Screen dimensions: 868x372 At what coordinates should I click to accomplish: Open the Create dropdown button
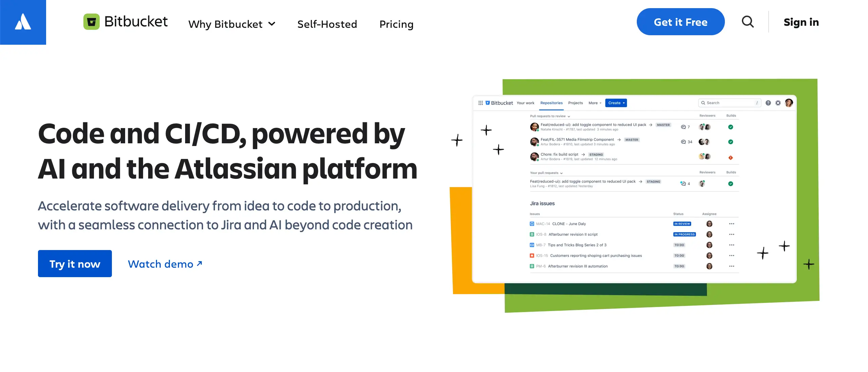(616, 103)
